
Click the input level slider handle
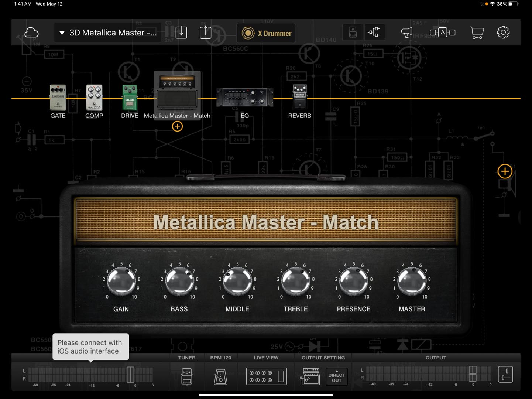click(x=130, y=375)
